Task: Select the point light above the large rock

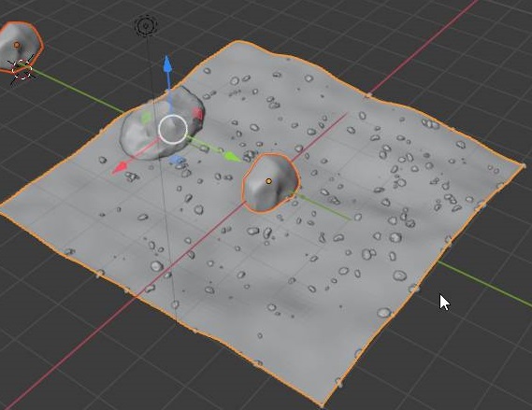Action: coord(146,25)
